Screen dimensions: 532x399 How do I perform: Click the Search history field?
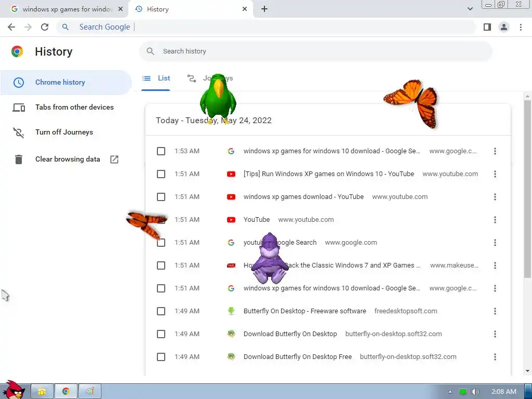316,51
